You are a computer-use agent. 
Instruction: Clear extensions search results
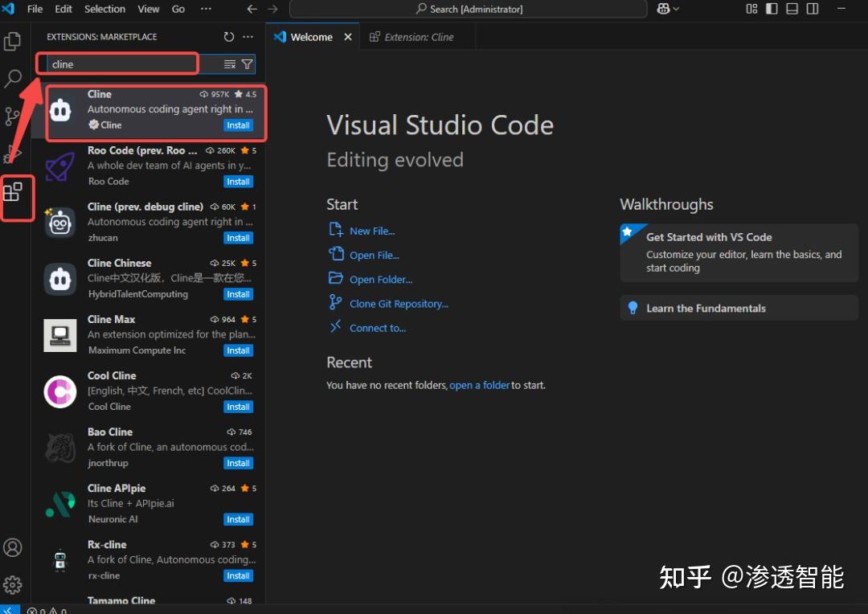coord(230,64)
